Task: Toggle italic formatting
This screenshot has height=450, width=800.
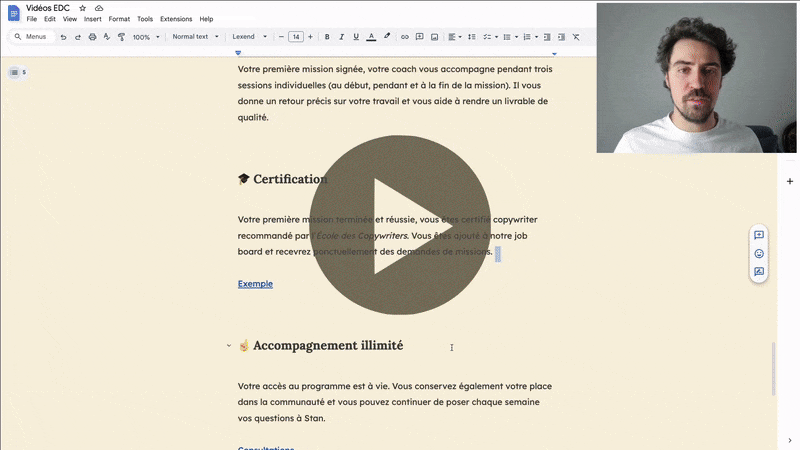Action: (x=341, y=37)
